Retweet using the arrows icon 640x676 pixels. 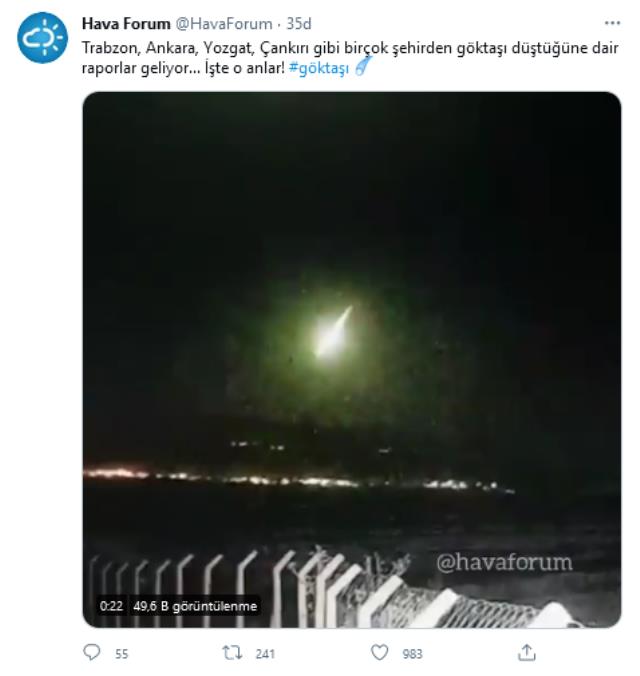coord(232,653)
